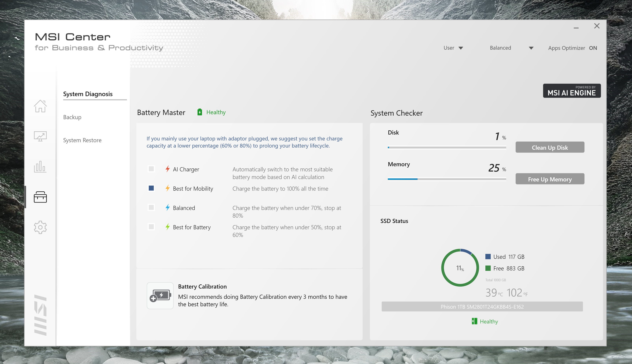
Task: Click the SSD usage donut chart
Action: pos(460,268)
